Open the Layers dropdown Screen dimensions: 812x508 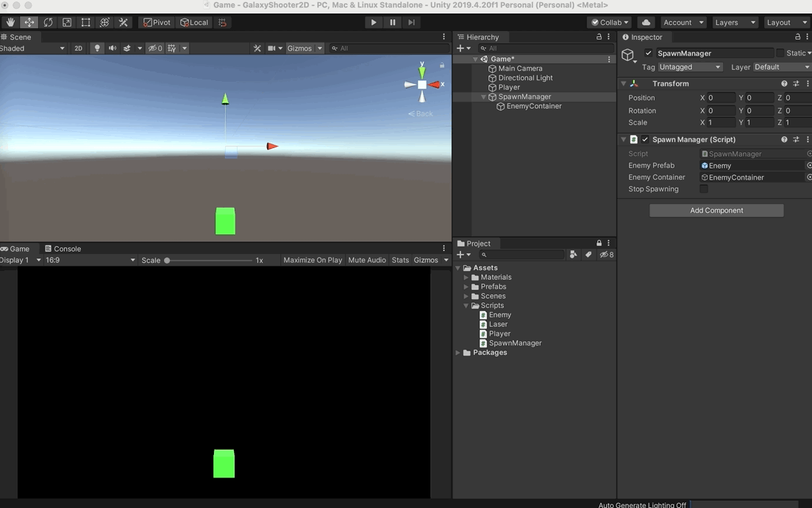pyautogui.click(x=734, y=22)
